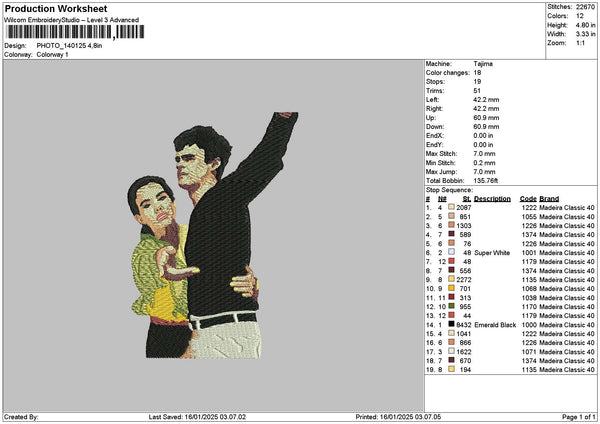Click the 'Super White' description
The height and width of the screenshot is (424, 600).
tap(492, 253)
